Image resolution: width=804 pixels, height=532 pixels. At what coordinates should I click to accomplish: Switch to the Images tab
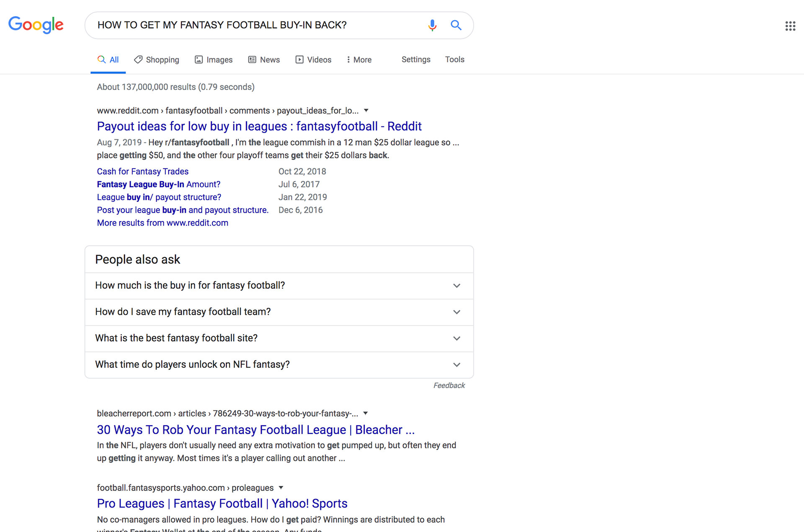click(214, 60)
